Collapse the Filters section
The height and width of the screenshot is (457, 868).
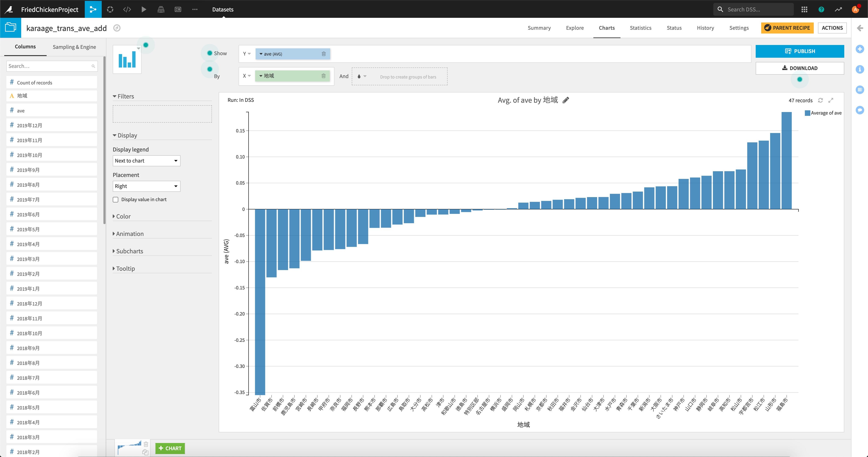click(x=125, y=97)
